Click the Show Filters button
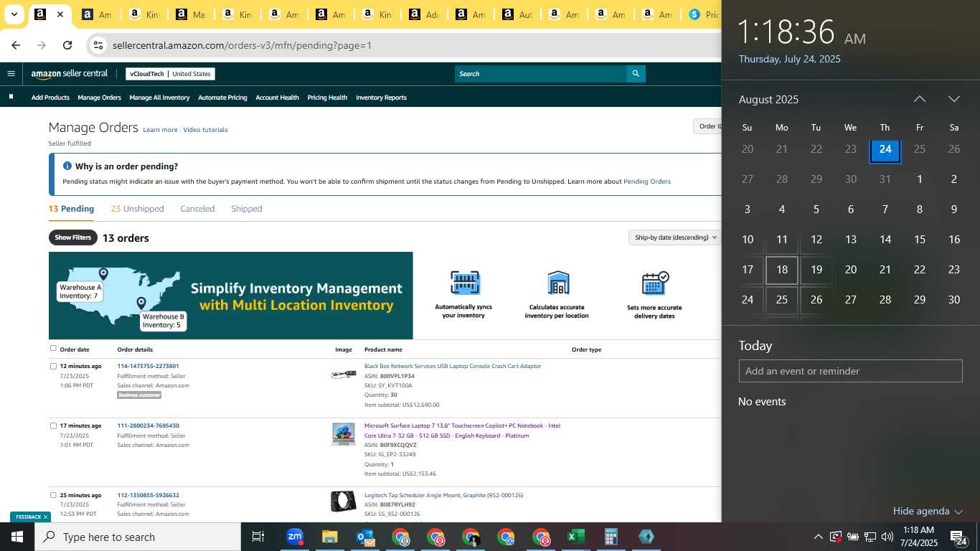 tap(73, 237)
